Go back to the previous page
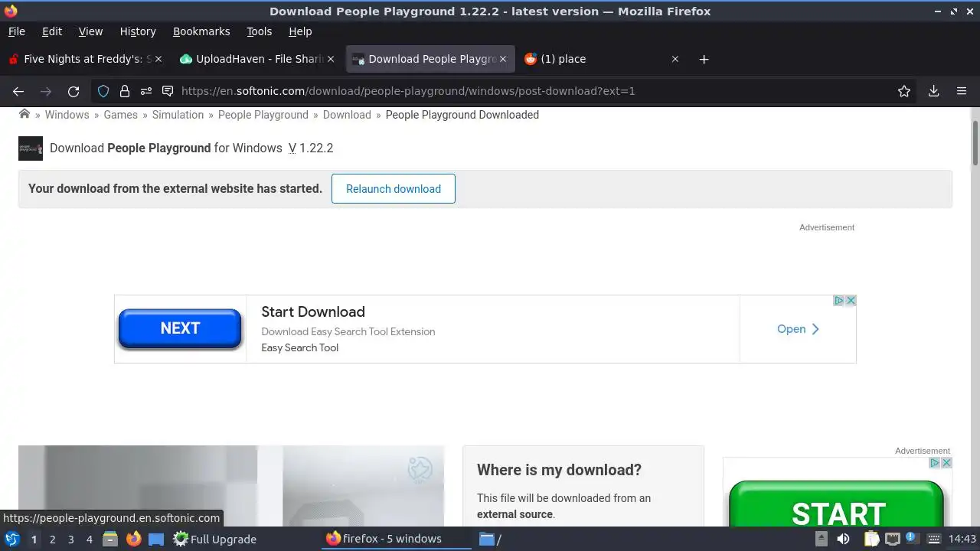980x551 pixels. pos(18,91)
